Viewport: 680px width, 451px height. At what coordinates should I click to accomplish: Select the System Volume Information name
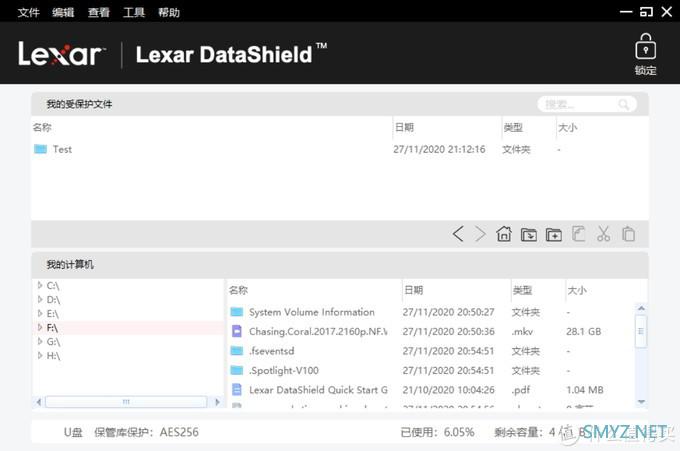tap(312, 312)
